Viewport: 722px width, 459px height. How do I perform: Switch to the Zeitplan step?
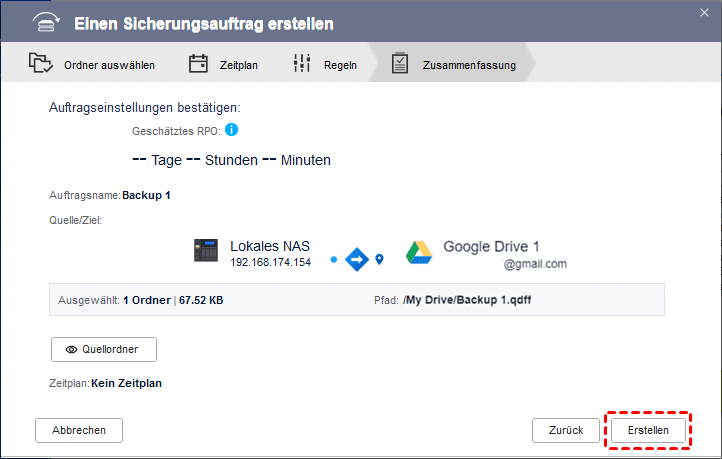(238, 66)
